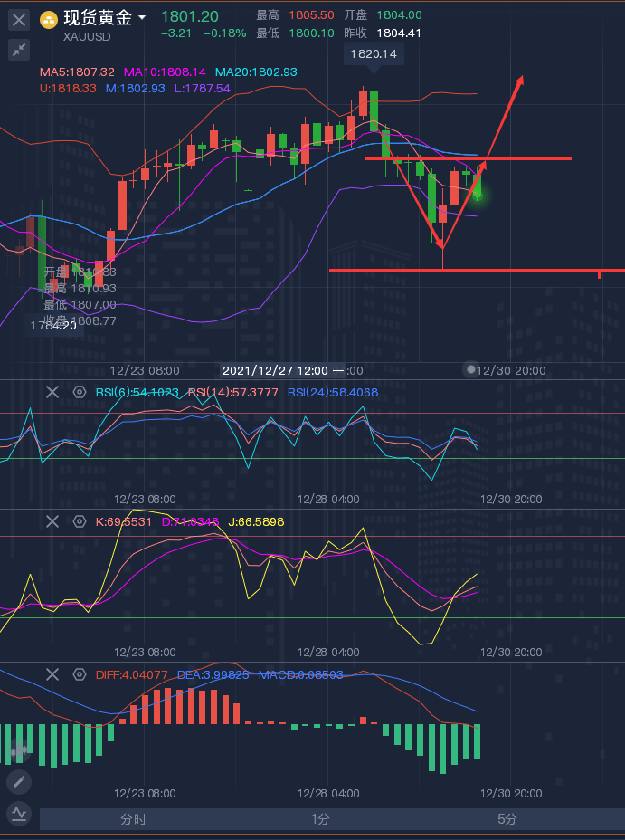
Task: Click the move crosshair tool icon
Action: coord(19,749)
